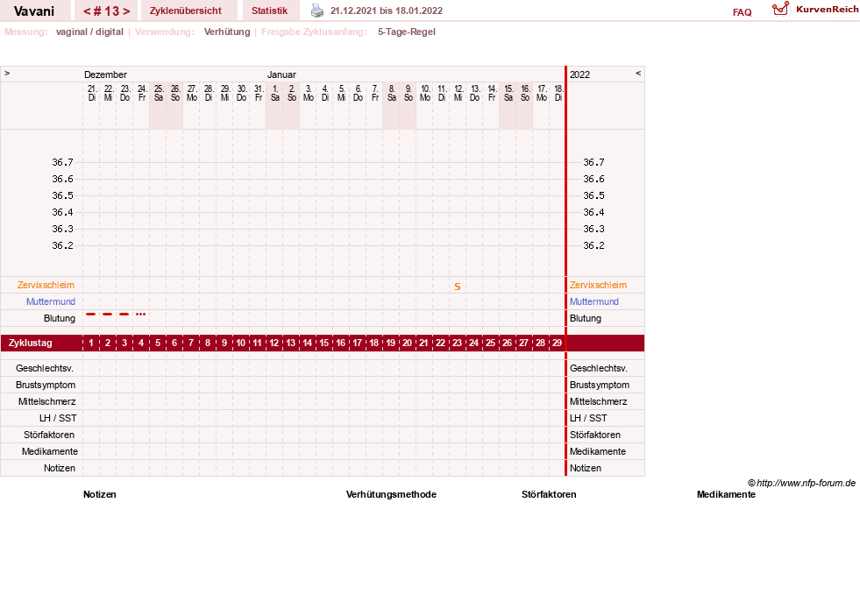Click the printer icon
860x616 pixels.
point(317,11)
